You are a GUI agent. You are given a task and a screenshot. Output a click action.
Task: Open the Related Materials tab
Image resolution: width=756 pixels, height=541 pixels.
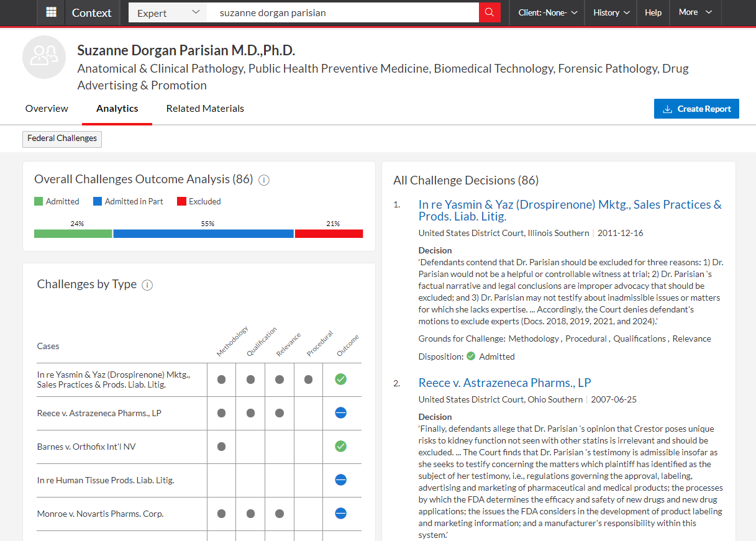[x=205, y=109]
